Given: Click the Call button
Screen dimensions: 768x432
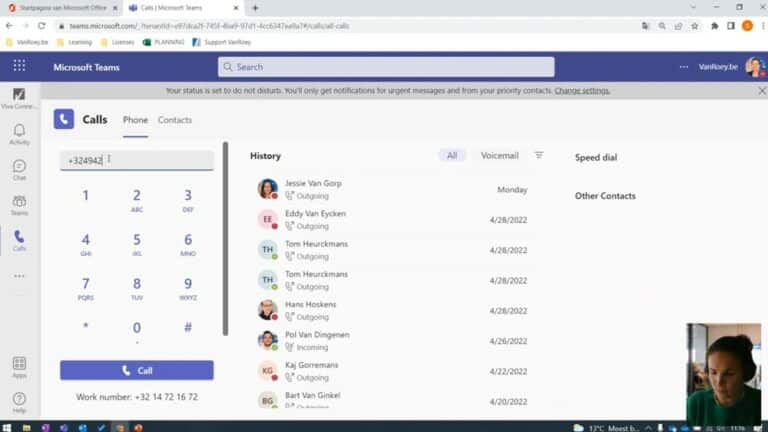Looking at the screenshot, I should pyautogui.click(x=137, y=370).
